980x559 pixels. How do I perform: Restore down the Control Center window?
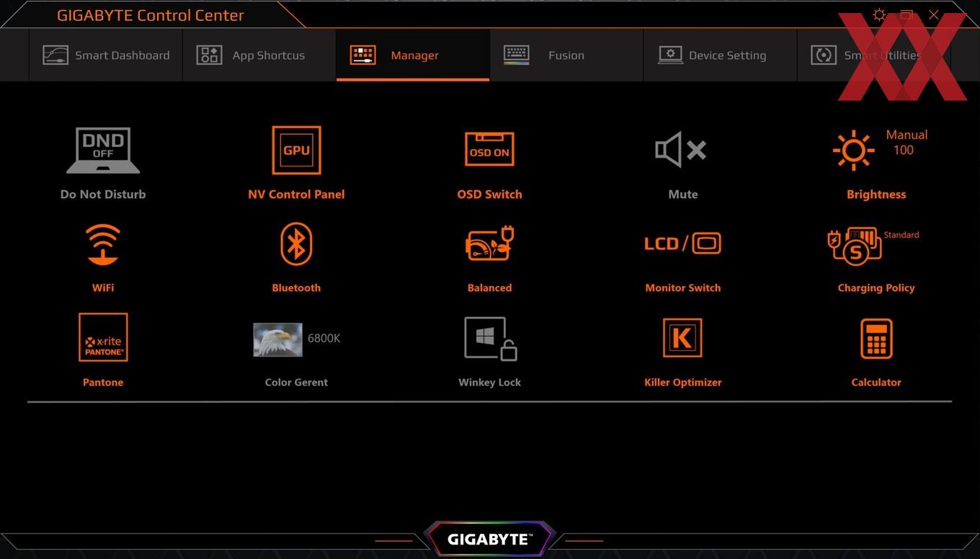point(906,14)
